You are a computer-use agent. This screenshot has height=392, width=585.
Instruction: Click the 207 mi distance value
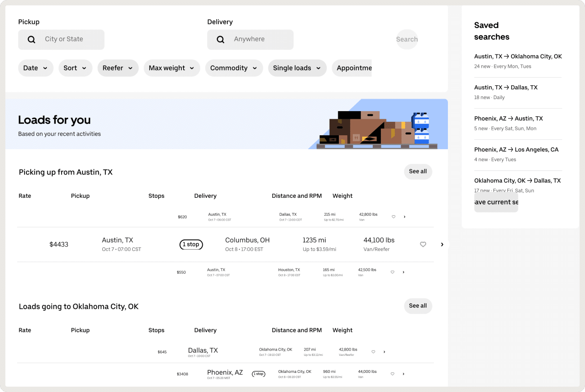click(x=310, y=350)
